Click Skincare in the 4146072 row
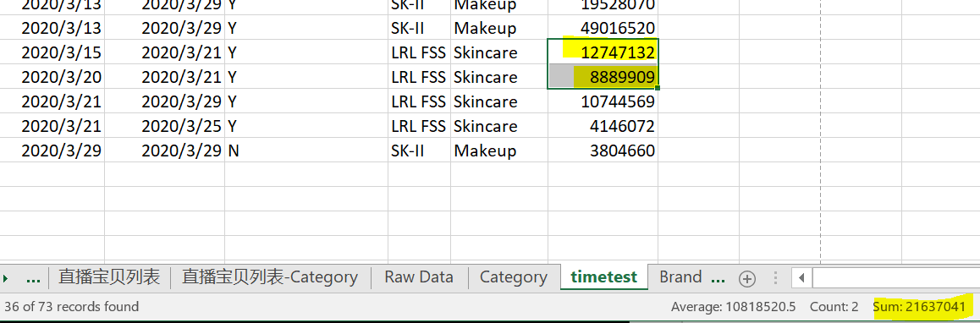980x323 pixels. [499, 126]
